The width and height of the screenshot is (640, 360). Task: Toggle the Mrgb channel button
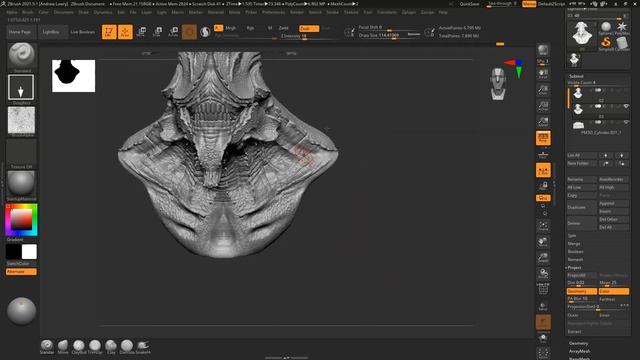(x=231, y=28)
